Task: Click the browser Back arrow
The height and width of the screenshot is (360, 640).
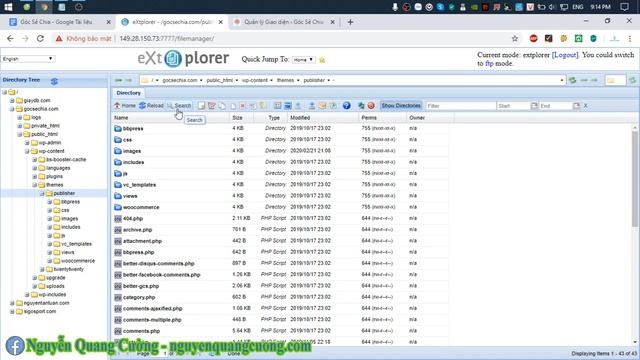Action: click(x=10, y=38)
